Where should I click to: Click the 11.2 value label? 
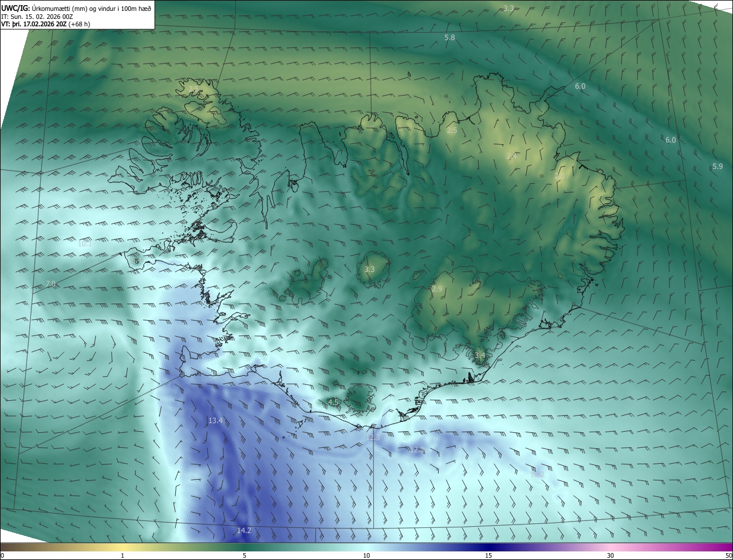(x=537, y=474)
